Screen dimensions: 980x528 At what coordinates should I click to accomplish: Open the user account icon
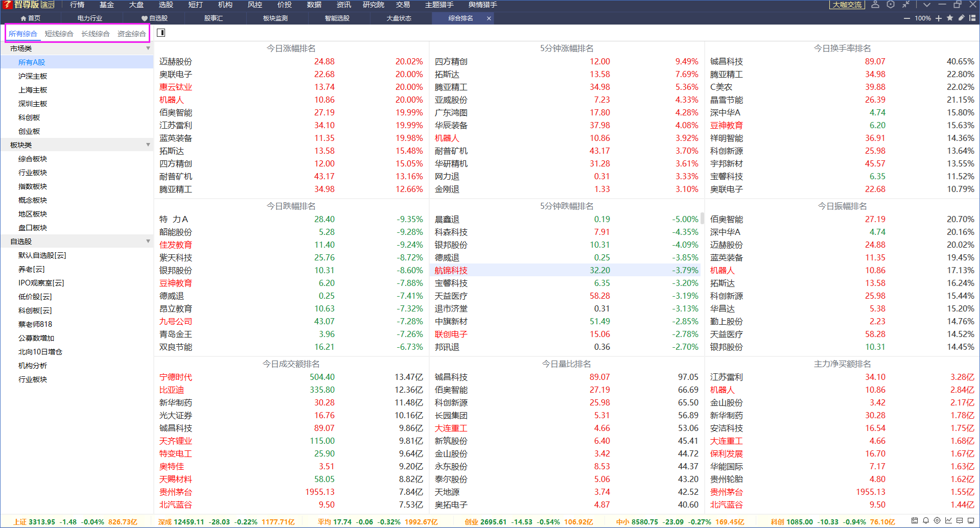(875, 5)
